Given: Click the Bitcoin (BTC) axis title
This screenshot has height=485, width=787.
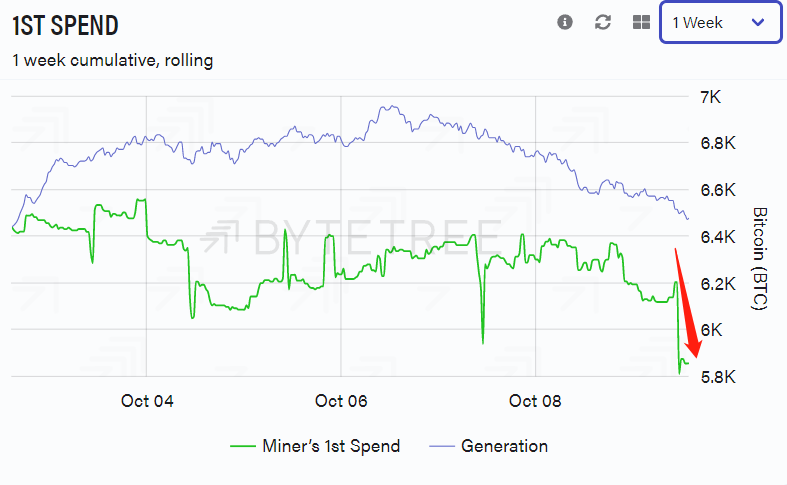Looking at the screenshot, I should point(759,260).
